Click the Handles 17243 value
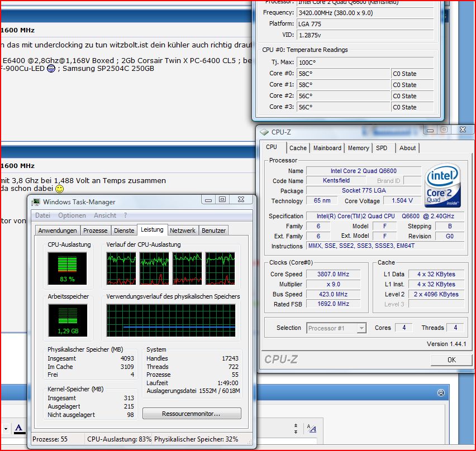Screen dimensions: 476x451 pos(230,358)
